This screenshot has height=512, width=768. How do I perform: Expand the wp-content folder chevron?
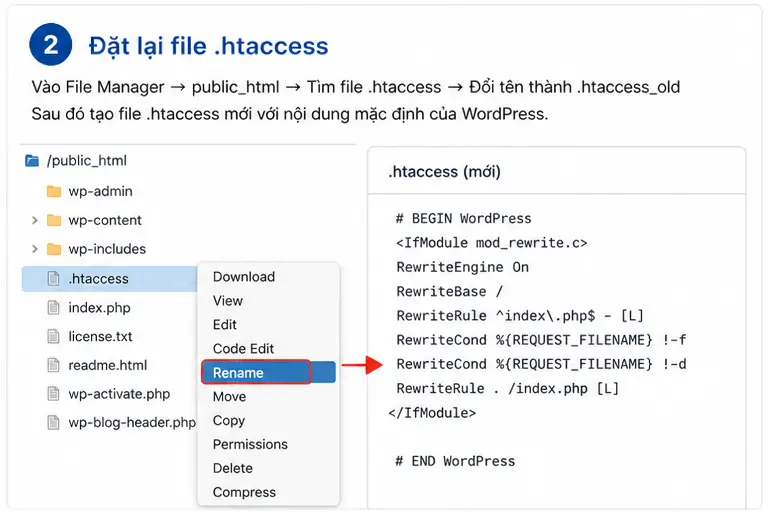35,220
